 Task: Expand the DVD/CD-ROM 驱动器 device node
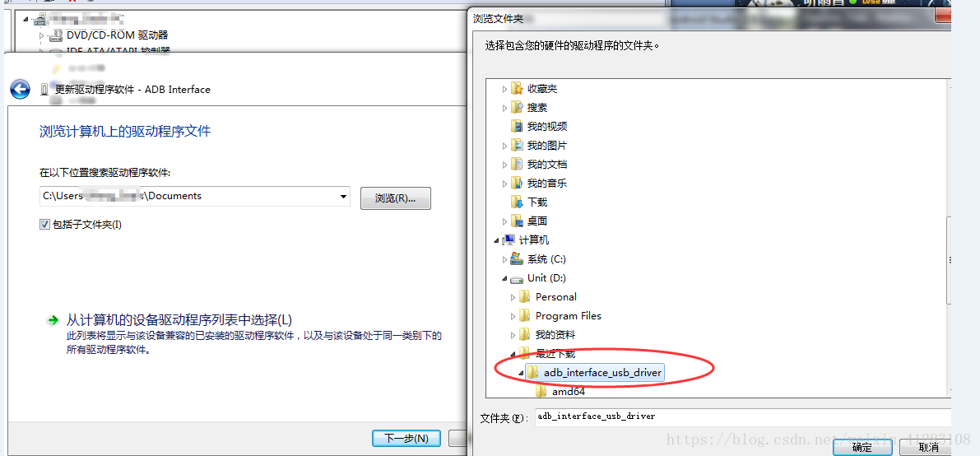[x=42, y=35]
